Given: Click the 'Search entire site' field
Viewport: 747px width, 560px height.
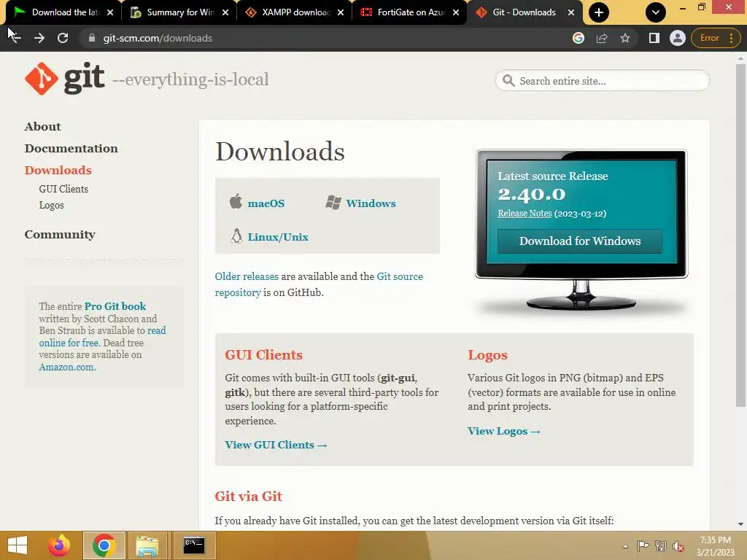Looking at the screenshot, I should pyautogui.click(x=602, y=80).
